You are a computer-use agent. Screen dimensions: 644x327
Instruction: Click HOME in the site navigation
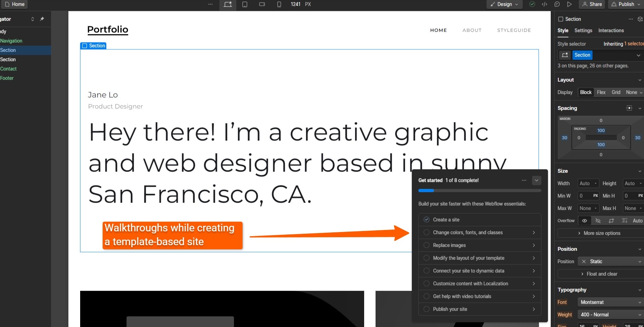(438, 30)
